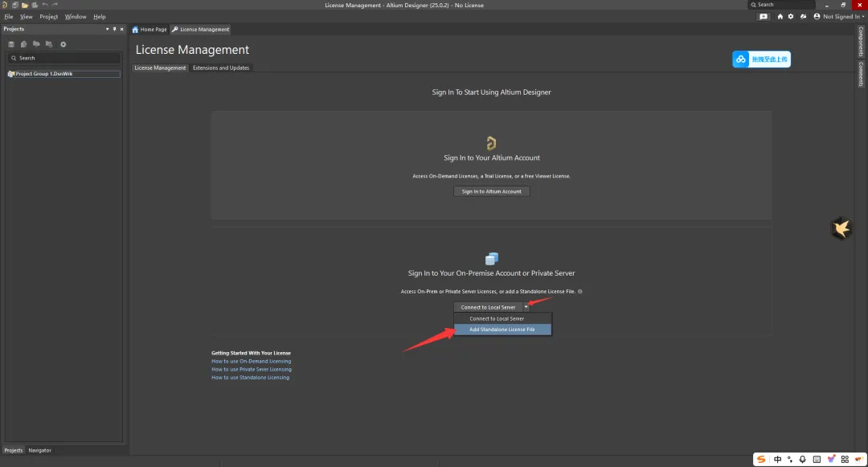Image resolution: width=868 pixels, height=467 pixels.
Task: Switch Chinese input mode 中
Action: 778,459
